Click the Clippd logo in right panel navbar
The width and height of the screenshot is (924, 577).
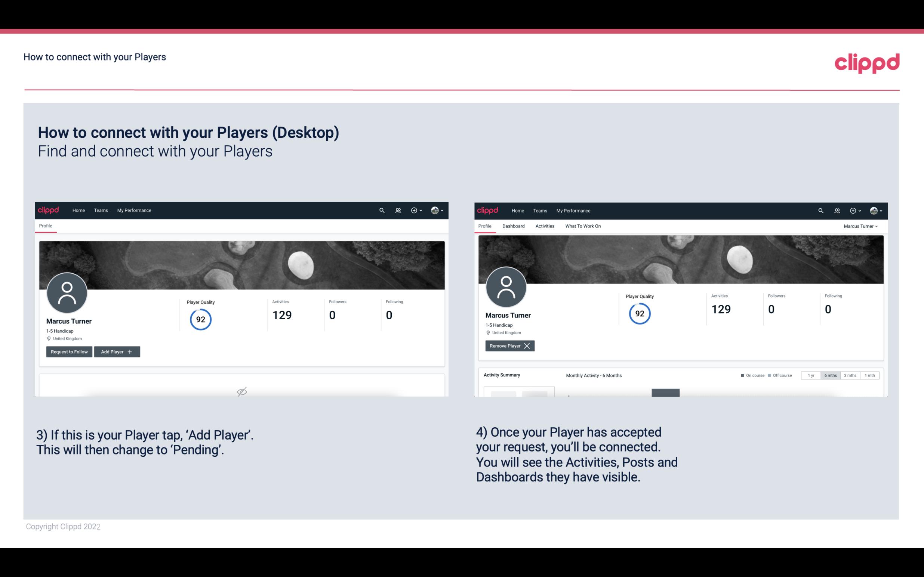tap(488, 210)
